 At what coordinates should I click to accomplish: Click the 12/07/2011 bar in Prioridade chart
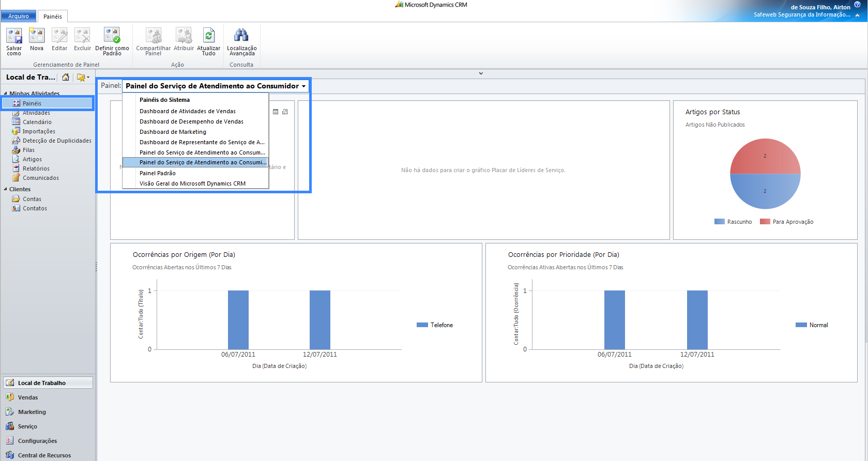[x=697, y=320]
